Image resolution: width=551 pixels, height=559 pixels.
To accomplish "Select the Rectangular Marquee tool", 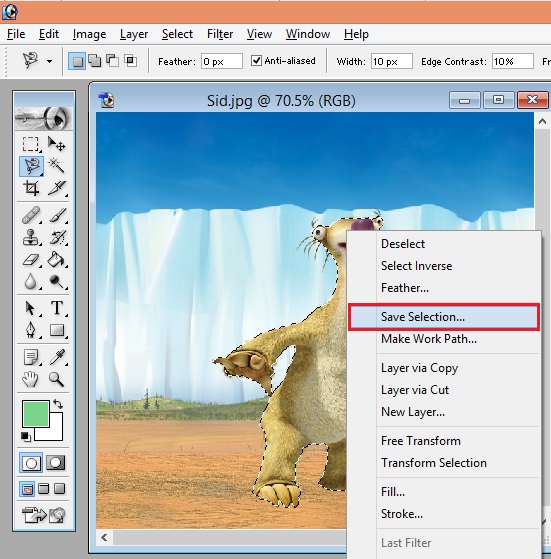I will (x=31, y=144).
